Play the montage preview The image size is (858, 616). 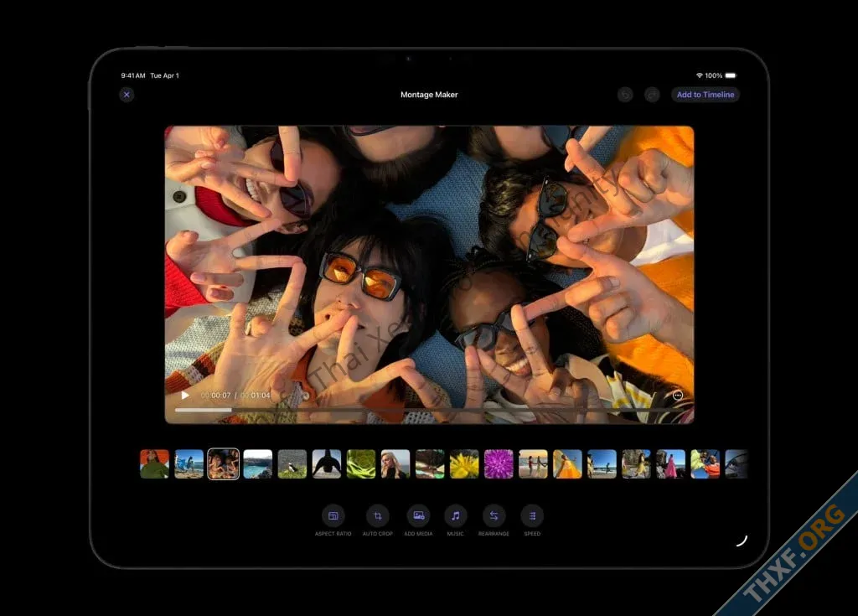[x=185, y=396]
